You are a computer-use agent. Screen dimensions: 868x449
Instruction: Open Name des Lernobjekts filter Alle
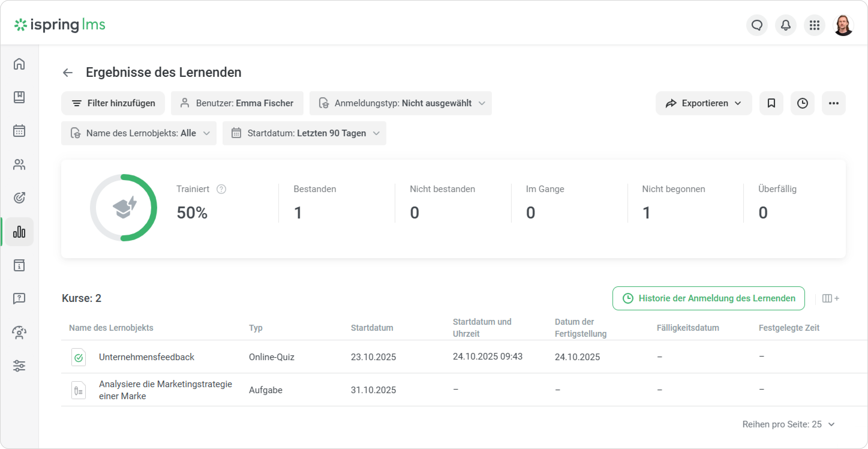click(139, 133)
